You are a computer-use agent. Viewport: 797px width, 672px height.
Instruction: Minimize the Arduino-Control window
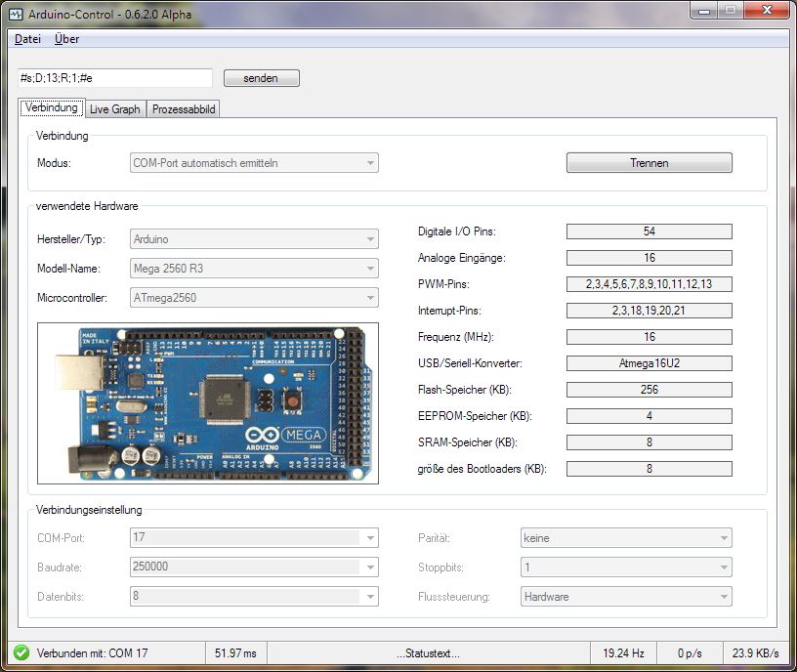click(x=704, y=11)
